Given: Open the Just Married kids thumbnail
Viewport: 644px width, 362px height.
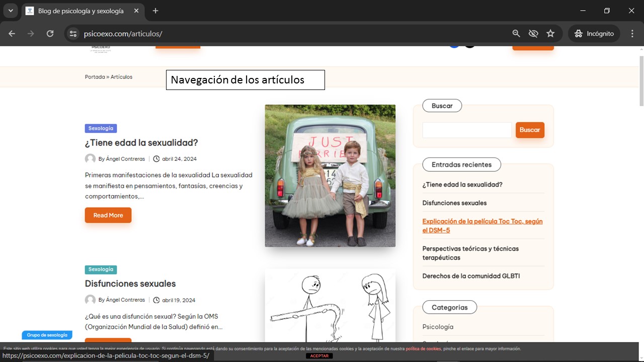Looking at the screenshot, I should [330, 175].
